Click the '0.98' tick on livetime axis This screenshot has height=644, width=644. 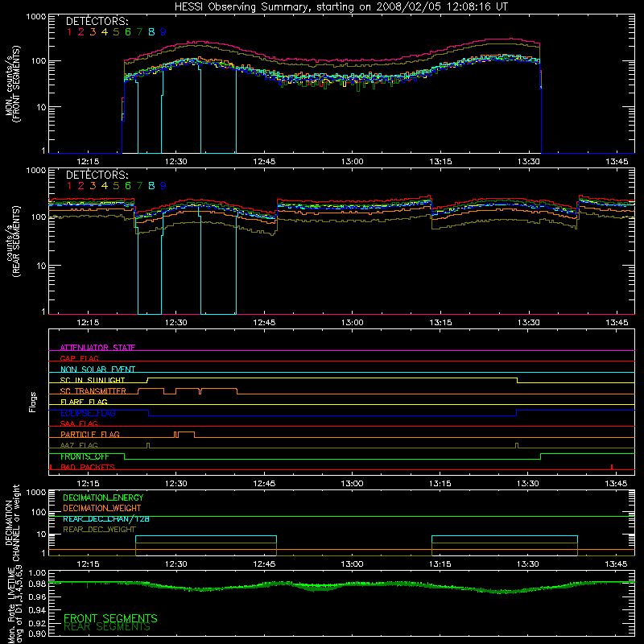37,584
